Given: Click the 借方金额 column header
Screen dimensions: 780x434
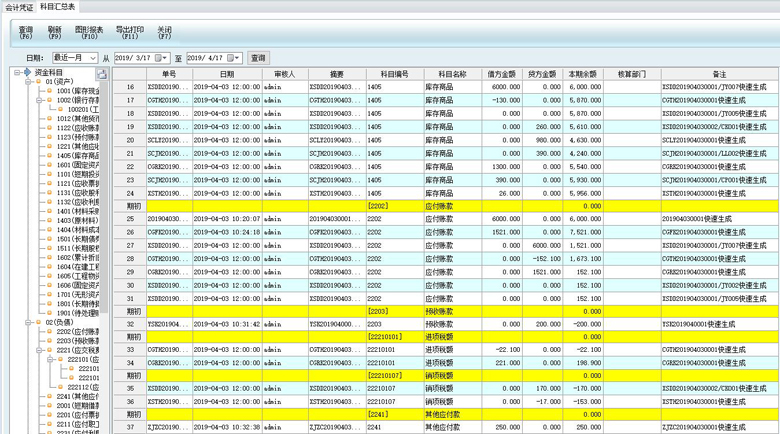Looking at the screenshot, I should click(501, 74).
